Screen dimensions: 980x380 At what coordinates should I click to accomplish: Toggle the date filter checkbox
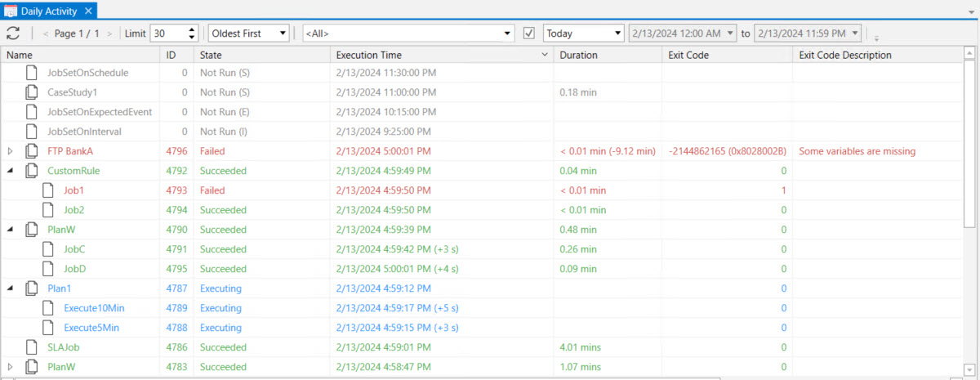coord(528,34)
